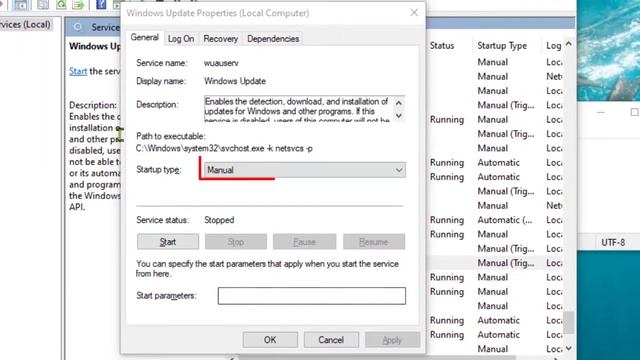Switch to the Dependencies tab

(x=273, y=39)
